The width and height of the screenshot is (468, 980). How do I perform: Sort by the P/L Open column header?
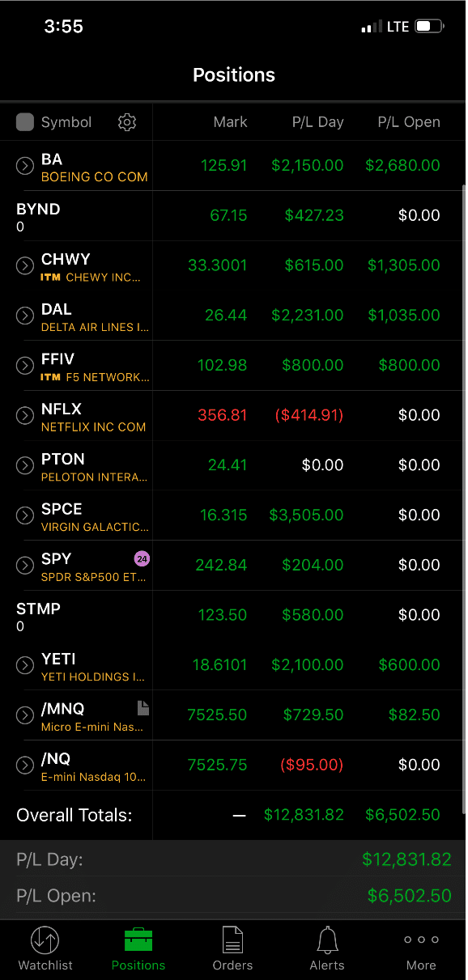coord(409,122)
